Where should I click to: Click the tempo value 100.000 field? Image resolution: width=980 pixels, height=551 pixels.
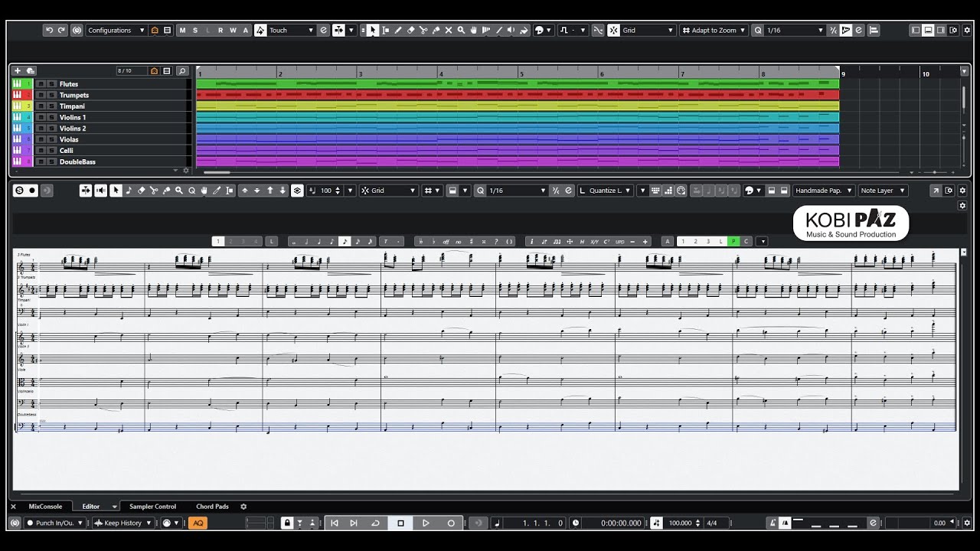(680, 523)
